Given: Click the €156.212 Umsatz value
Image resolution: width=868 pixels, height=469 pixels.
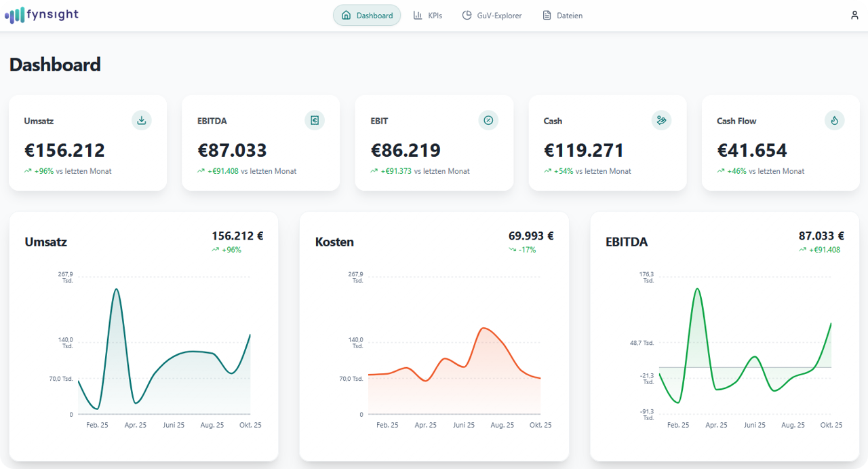Looking at the screenshot, I should point(64,150).
